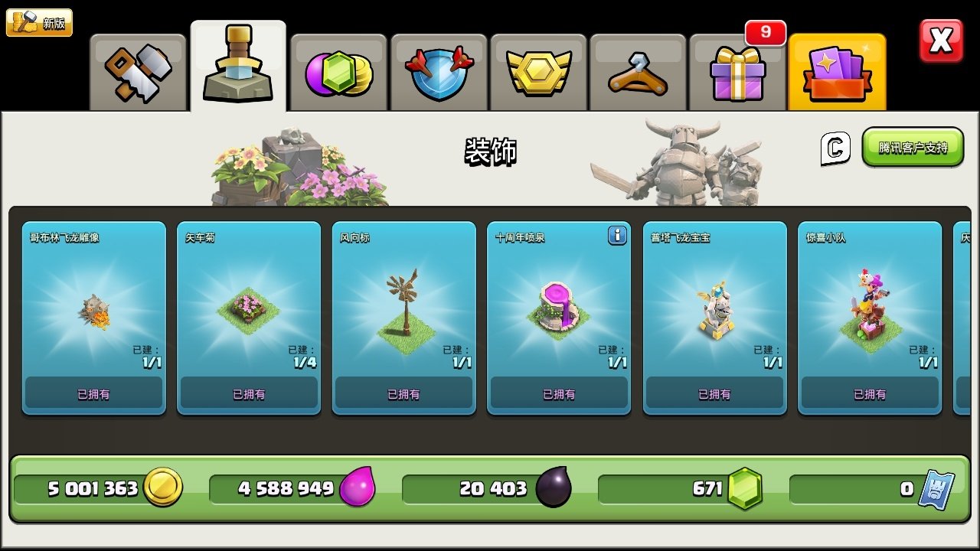Image resolution: width=980 pixels, height=551 pixels.
Task: Click the 腾讯客户支持 green button
Action: tap(913, 147)
